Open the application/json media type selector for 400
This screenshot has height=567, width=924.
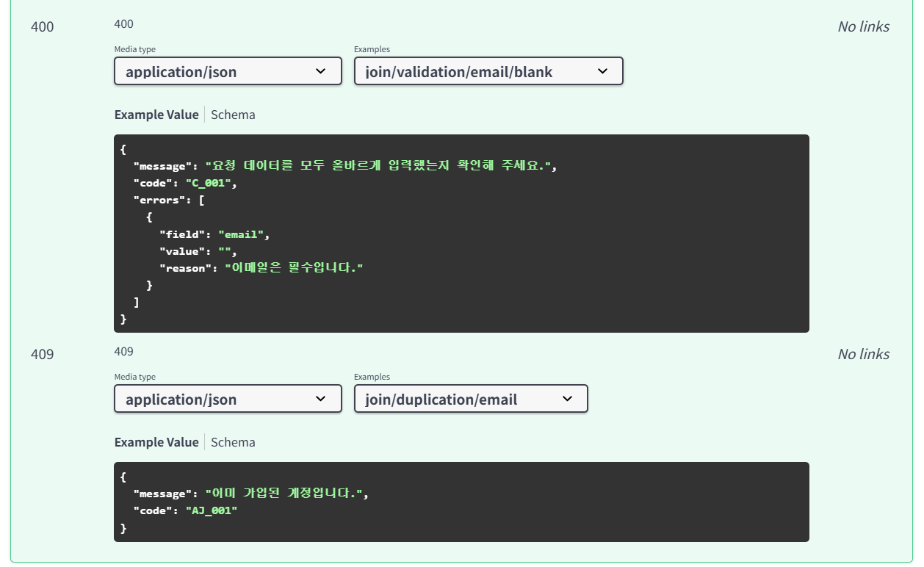pyautogui.click(x=228, y=71)
